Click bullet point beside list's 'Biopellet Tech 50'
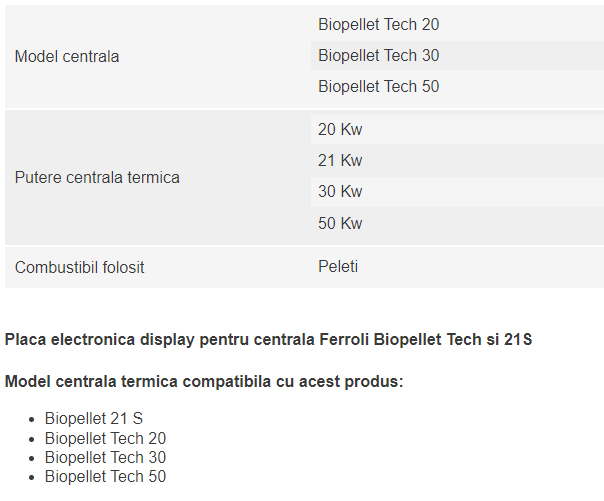The height and width of the screenshot is (501, 604). (x=33, y=477)
